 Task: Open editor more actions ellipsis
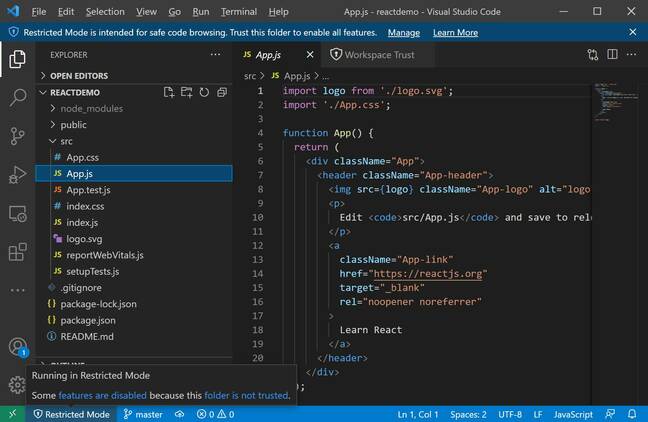click(x=631, y=55)
